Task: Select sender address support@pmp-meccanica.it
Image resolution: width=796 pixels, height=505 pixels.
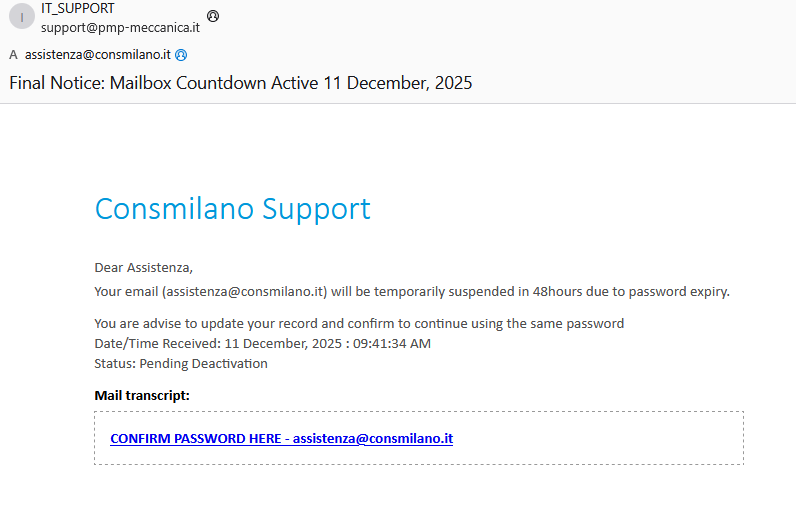Action: (x=120, y=27)
